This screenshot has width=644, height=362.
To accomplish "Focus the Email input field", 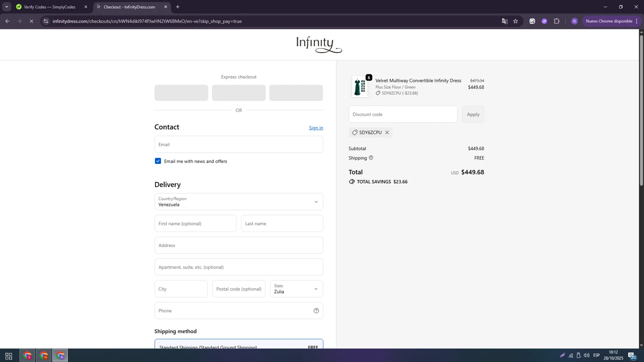I will point(239,145).
